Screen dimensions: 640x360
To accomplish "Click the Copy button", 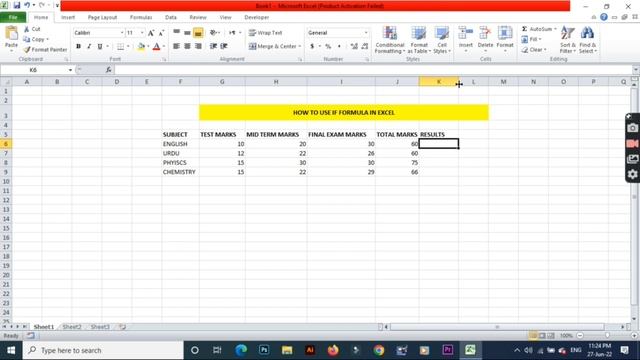I will pos(36,39).
